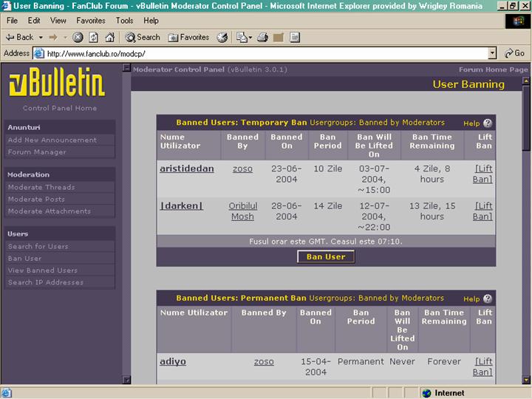Open user adiyo profile link
The height and width of the screenshot is (399, 532).
tap(173, 361)
